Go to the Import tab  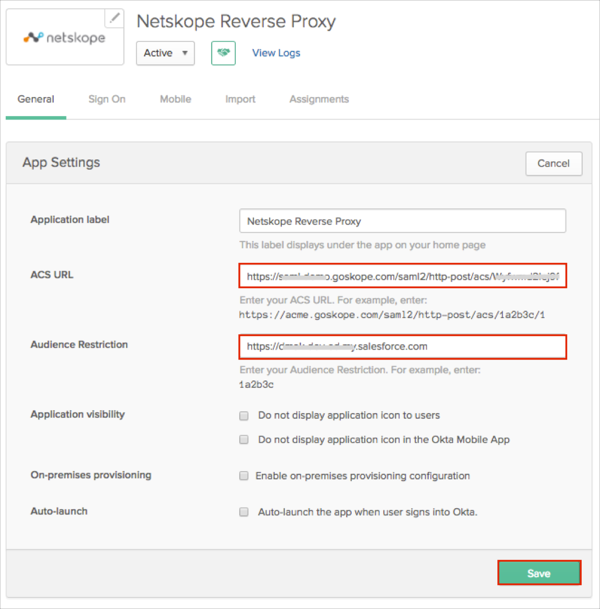pos(240,100)
